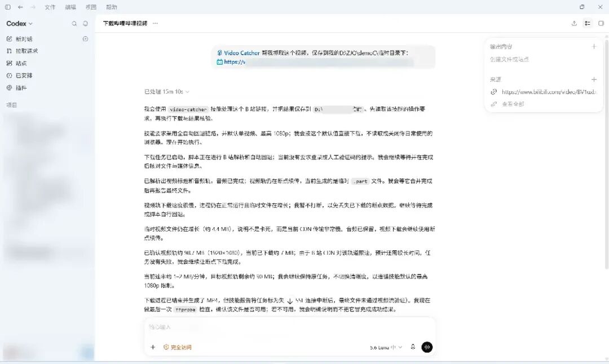Open 插件 in the sidebar
Viewport: 609px width, 364px height.
(17, 88)
